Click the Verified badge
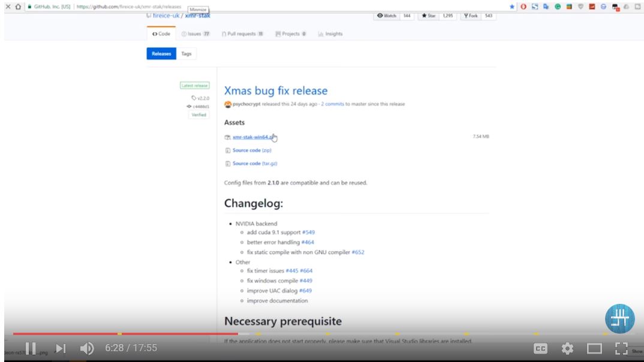 tap(199, 115)
